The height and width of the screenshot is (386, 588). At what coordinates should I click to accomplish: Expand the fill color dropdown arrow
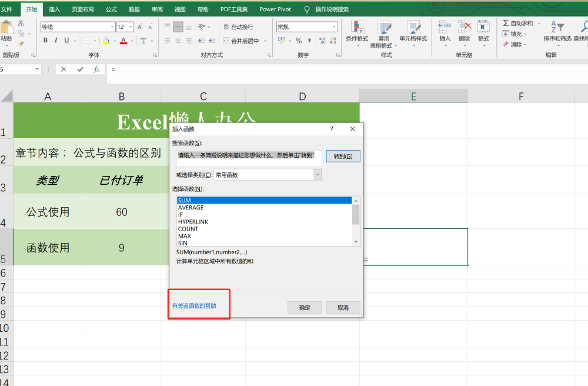[x=115, y=41]
